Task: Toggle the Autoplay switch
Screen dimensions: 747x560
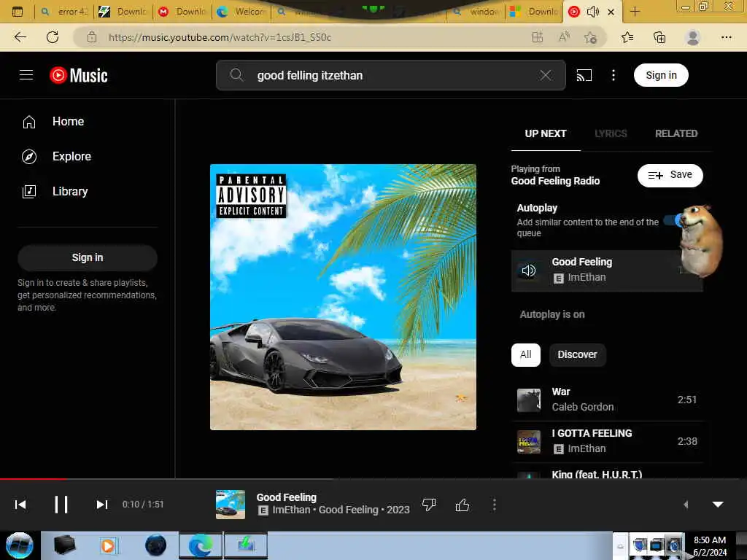Action: click(675, 220)
